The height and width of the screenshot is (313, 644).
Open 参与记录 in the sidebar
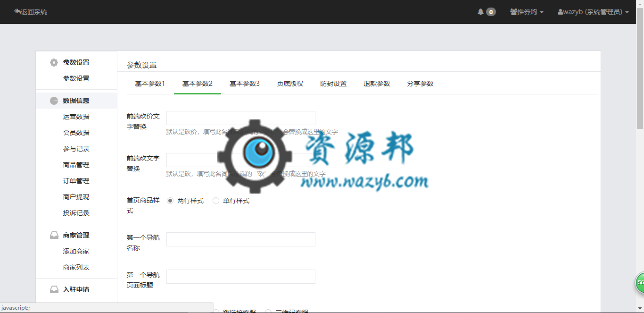(x=76, y=149)
